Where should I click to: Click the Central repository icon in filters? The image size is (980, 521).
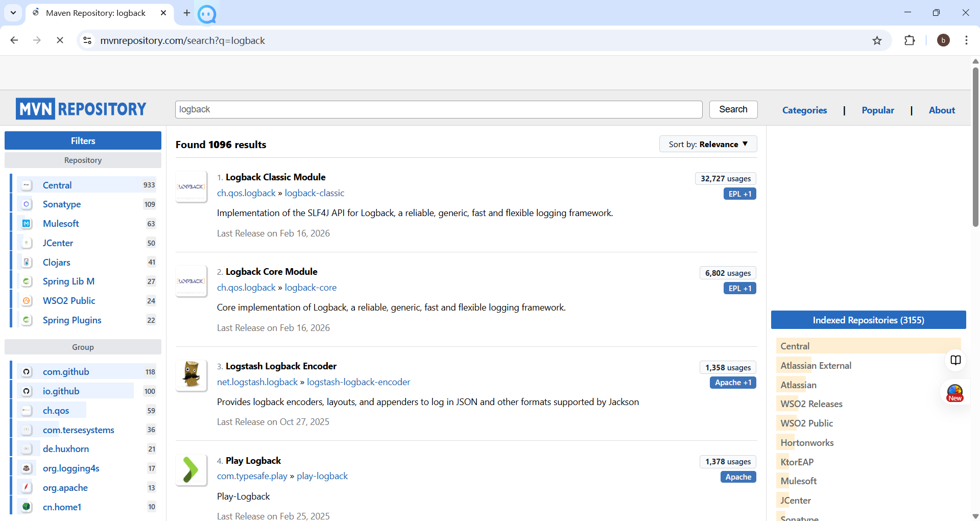click(x=27, y=185)
